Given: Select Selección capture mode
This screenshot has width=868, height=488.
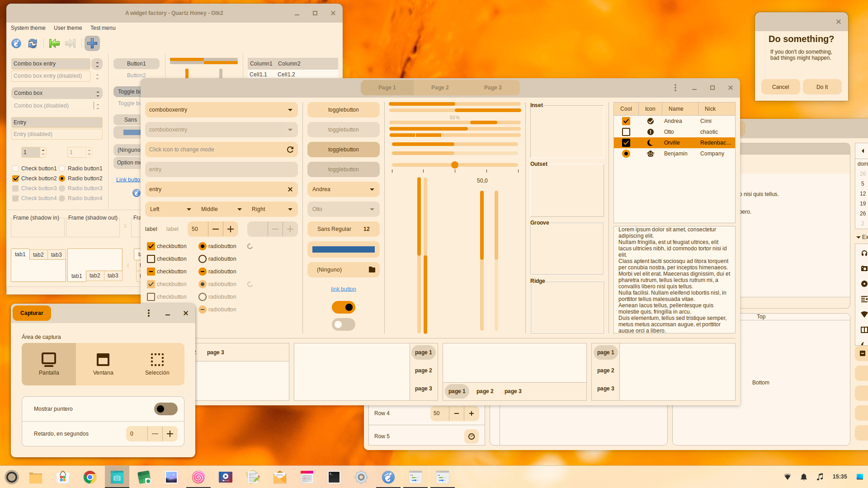Looking at the screenshot, I should tap(157, 364).
